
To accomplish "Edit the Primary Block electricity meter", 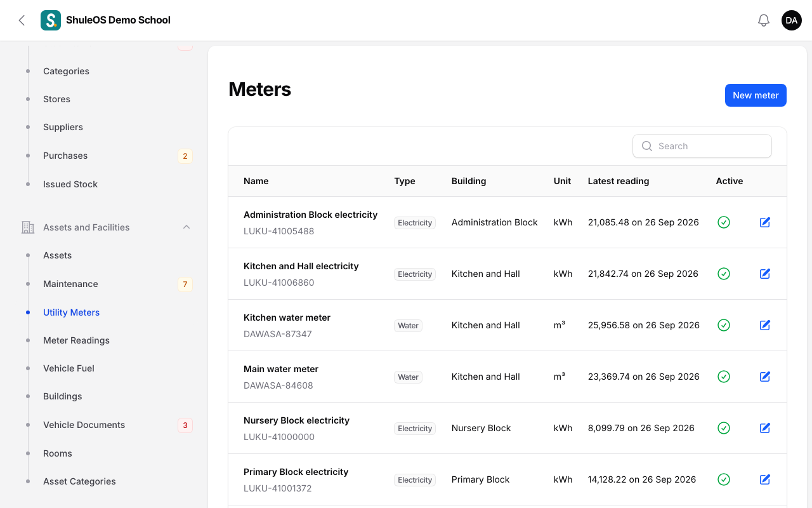I will pos(765,479).
